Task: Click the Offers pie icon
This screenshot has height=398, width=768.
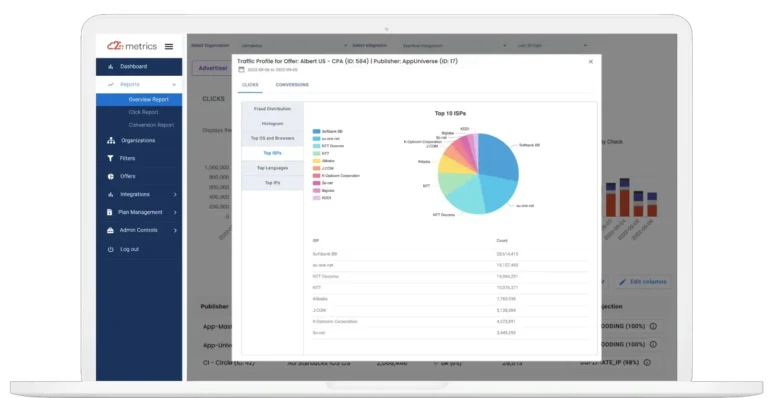Action: pyautogui.click(x=110, y=176)
